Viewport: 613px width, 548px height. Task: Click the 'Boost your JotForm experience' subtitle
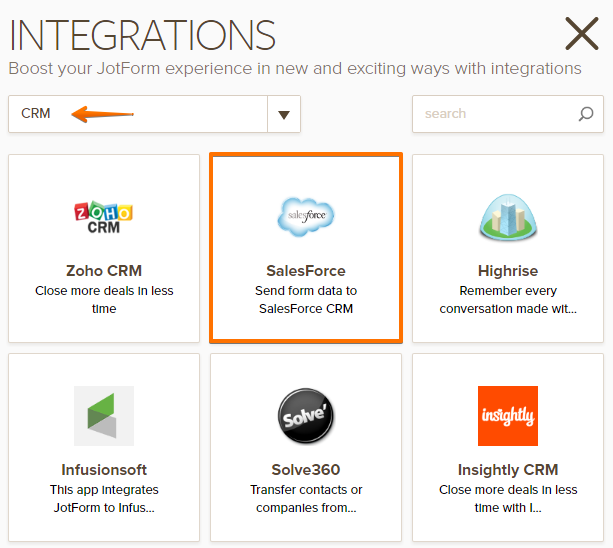click(295, 69)
